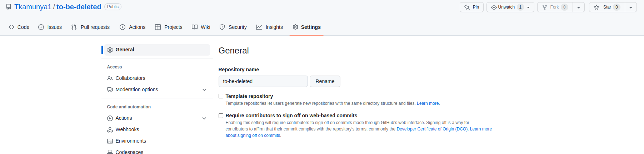Click the Issues circle-dot icon

coord(41,27)
